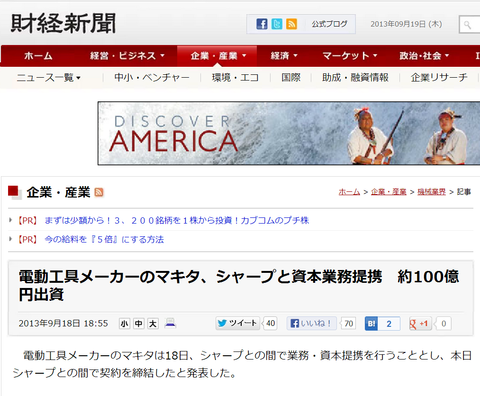Click the 財経新聞 site logo
This screenshot has height=396, width=480.
pyautogui.click(x=63, y=23)
